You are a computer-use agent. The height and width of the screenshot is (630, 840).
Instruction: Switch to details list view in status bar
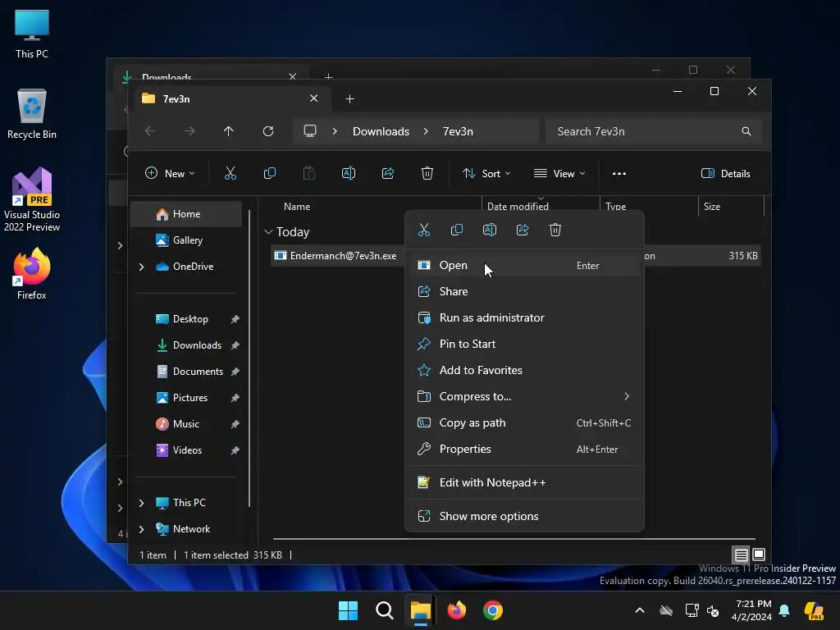741,555
